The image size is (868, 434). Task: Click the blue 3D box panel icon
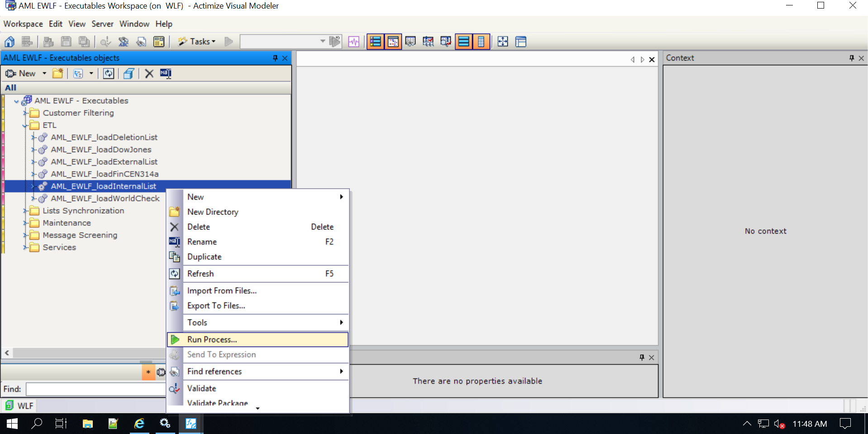tap(129, 73)
